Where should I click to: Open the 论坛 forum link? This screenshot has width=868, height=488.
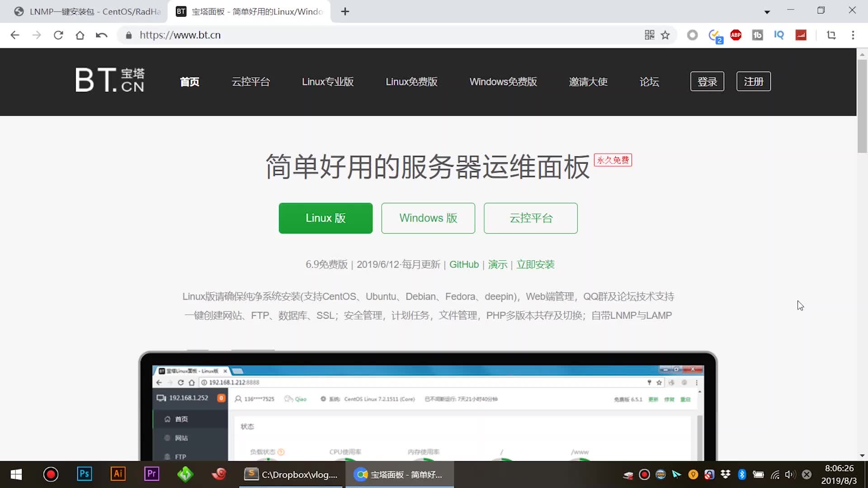(x=649, y=82)
